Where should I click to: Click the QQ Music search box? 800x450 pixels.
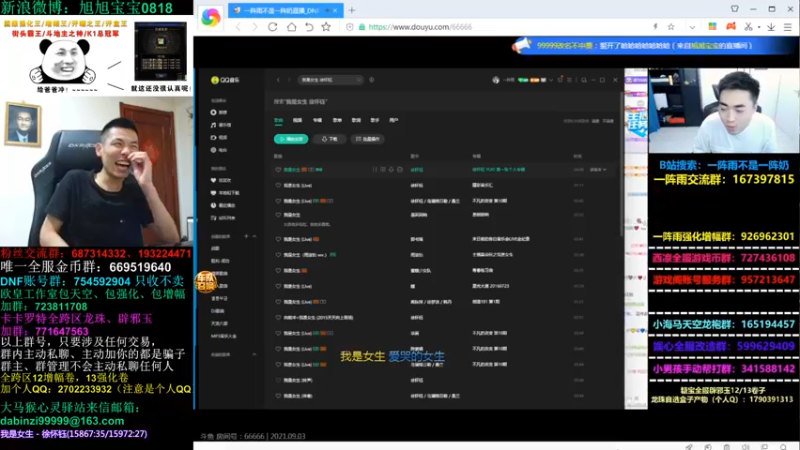[330, 80]
